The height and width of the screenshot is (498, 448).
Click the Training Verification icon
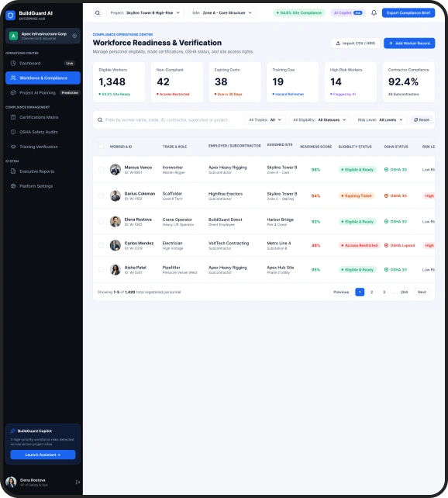coord(13,147)
